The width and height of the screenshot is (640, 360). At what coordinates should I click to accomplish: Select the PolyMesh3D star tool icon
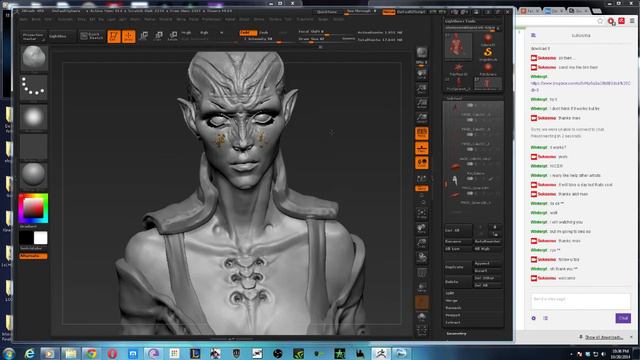pos(458,69)
